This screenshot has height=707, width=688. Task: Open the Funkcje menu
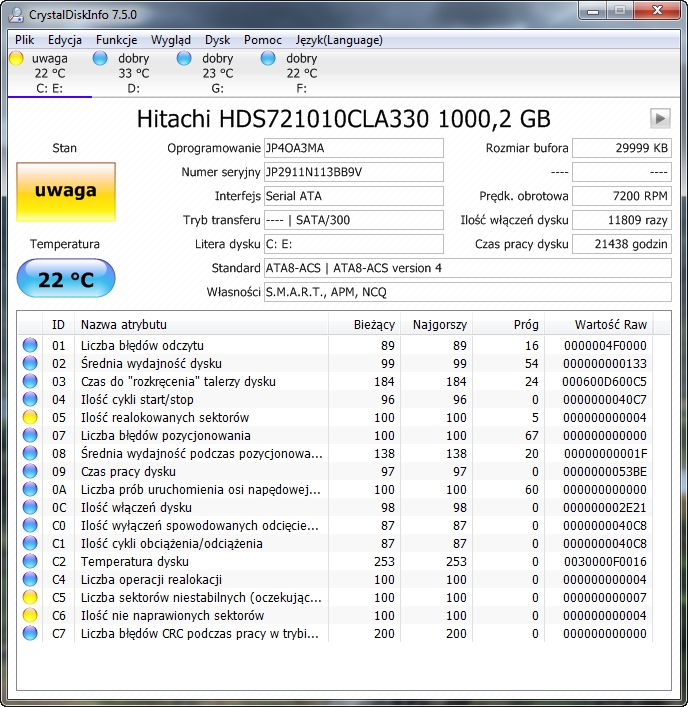coord(116,40)
